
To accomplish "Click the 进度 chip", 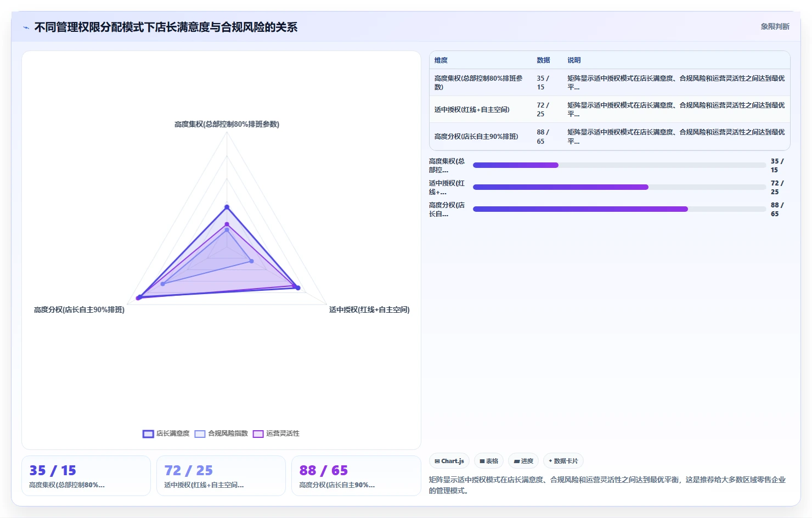I will (x=523, y=461).
